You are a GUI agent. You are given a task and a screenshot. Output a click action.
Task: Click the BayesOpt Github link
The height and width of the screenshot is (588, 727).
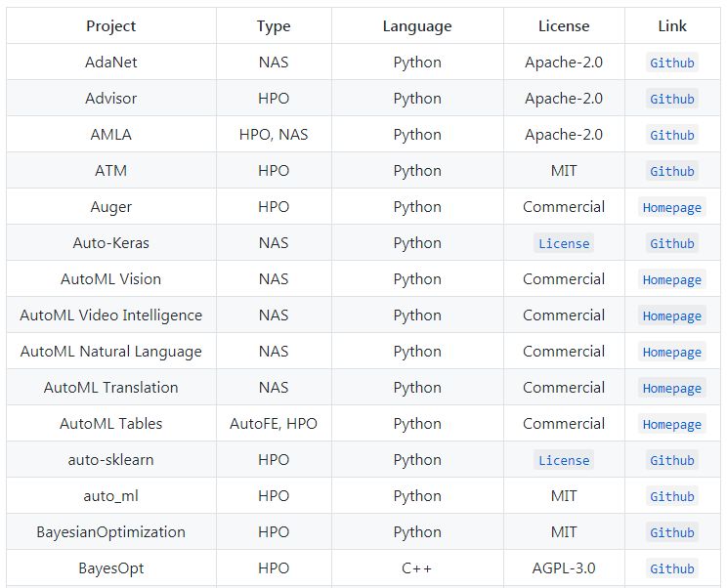[672, 568]
